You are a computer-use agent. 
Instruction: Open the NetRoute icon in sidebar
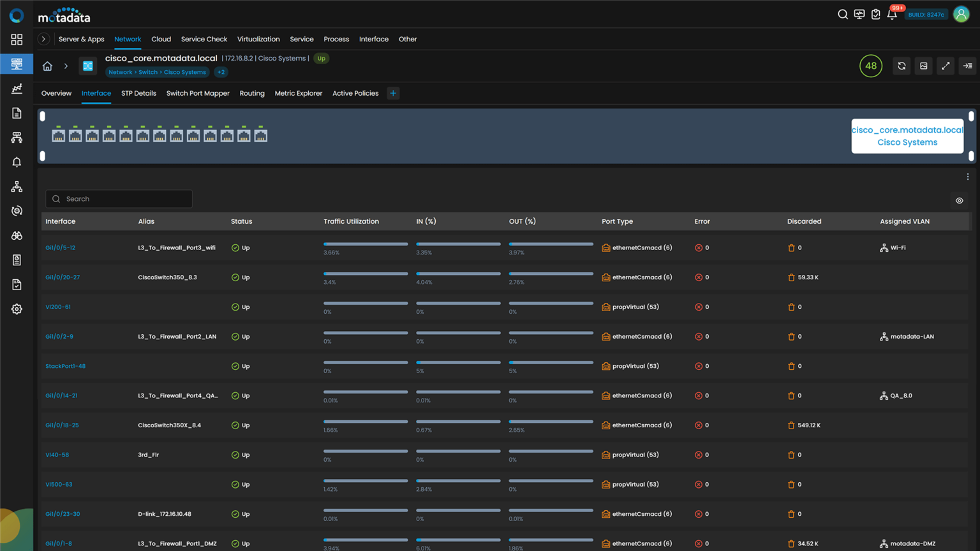(17, 138)
